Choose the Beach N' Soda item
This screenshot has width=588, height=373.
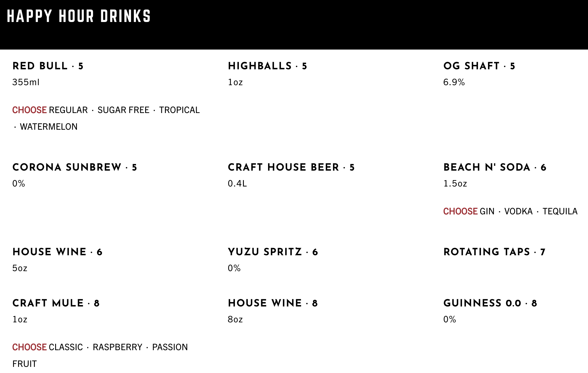click(495, 167)
